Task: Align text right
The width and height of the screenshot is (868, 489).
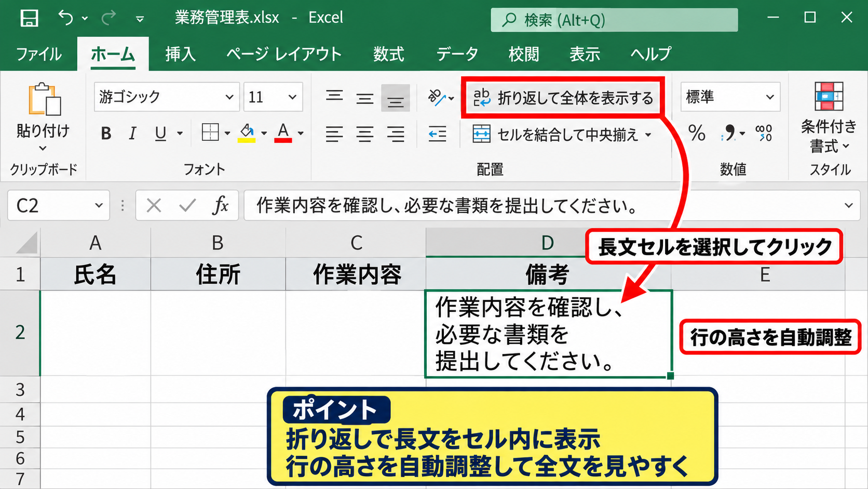Action: tap(396, 134)
